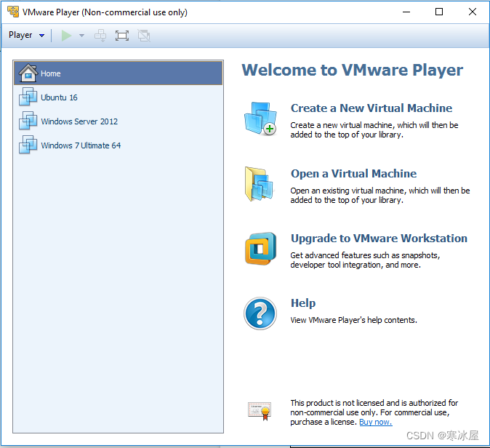Select Home in the library list
Screen dimensions: 490x448
[118, 73]
